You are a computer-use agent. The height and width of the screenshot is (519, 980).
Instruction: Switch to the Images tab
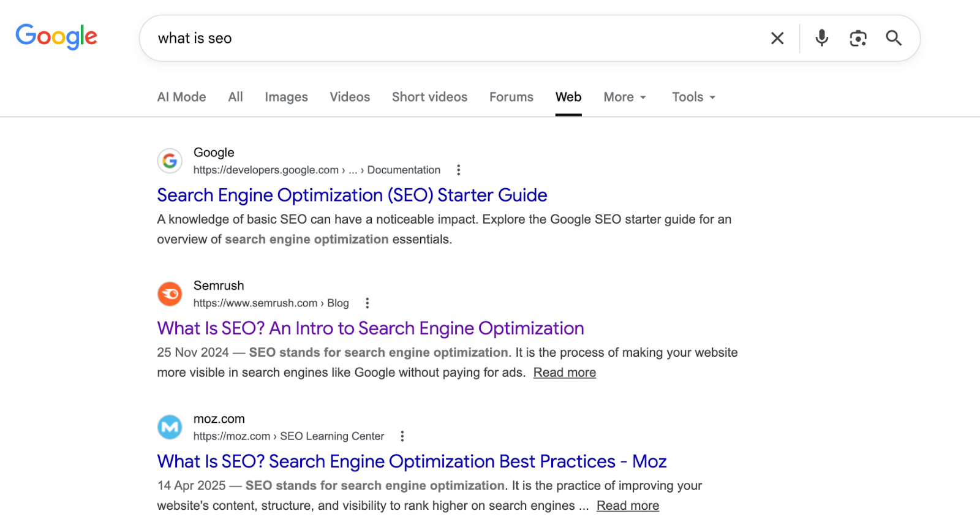(x=286, y=97)
